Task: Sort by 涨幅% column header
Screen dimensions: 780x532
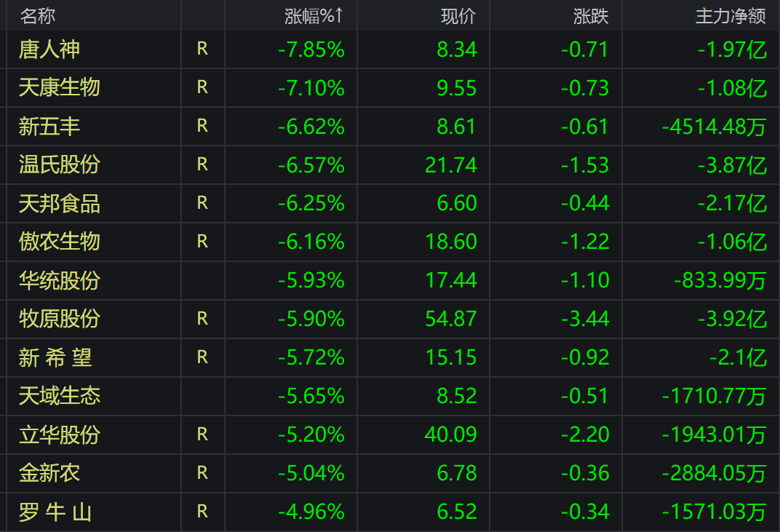Action: (314, 15)
